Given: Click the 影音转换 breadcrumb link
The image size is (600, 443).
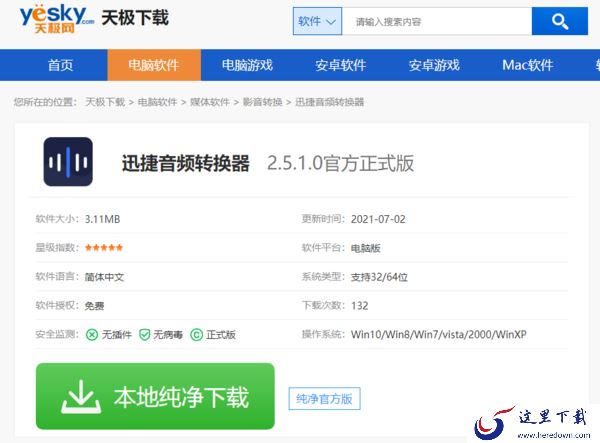Looking at the screenshot, I should coord(262,102).
